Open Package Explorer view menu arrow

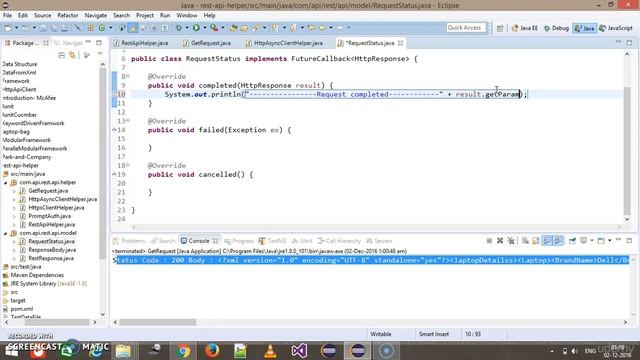point(100,54)
